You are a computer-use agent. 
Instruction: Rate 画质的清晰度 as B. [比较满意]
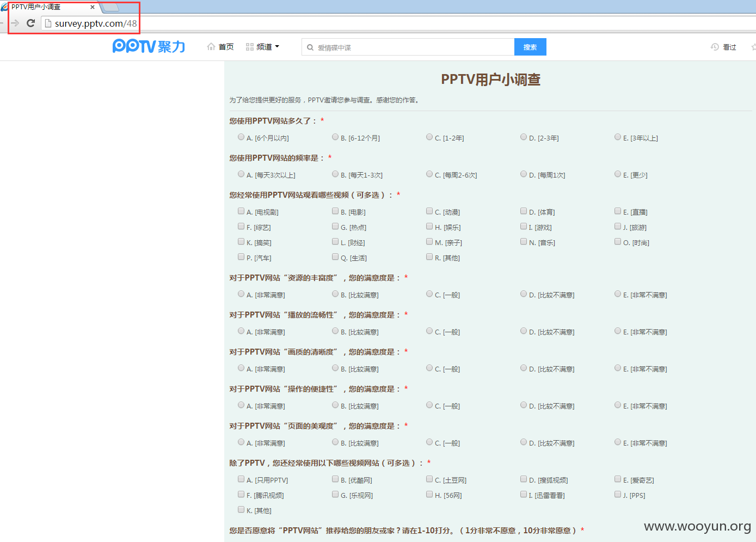pos(335,368)
